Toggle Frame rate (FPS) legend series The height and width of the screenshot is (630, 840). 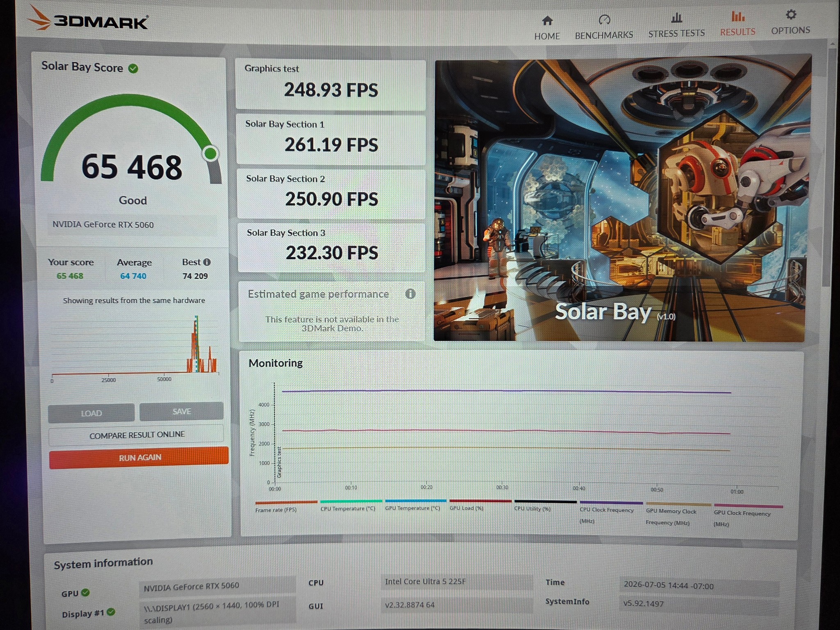pos(276,509)
